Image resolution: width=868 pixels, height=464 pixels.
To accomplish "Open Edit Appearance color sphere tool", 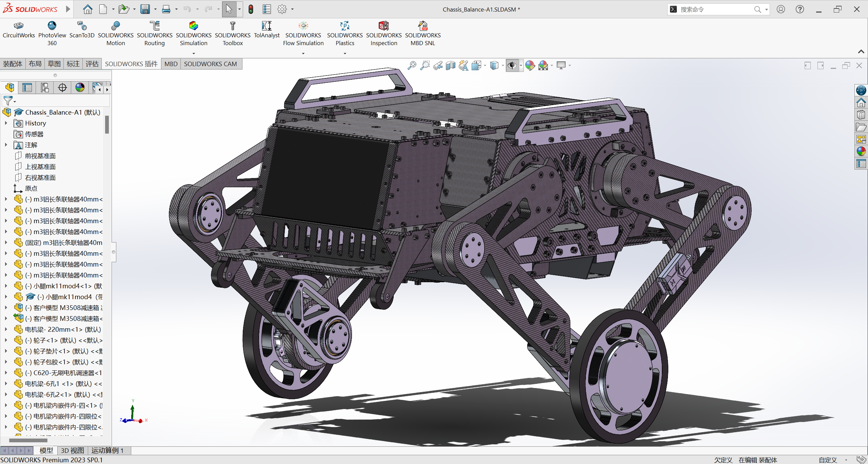I will coord(530,65).
